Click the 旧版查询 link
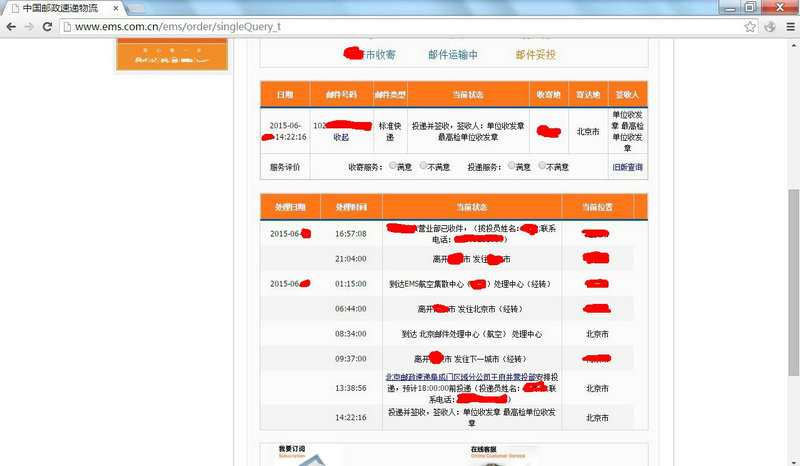Image resolution: width=800 pixels, height=466 pixels. pyautogui.click(x=627, y=168)
